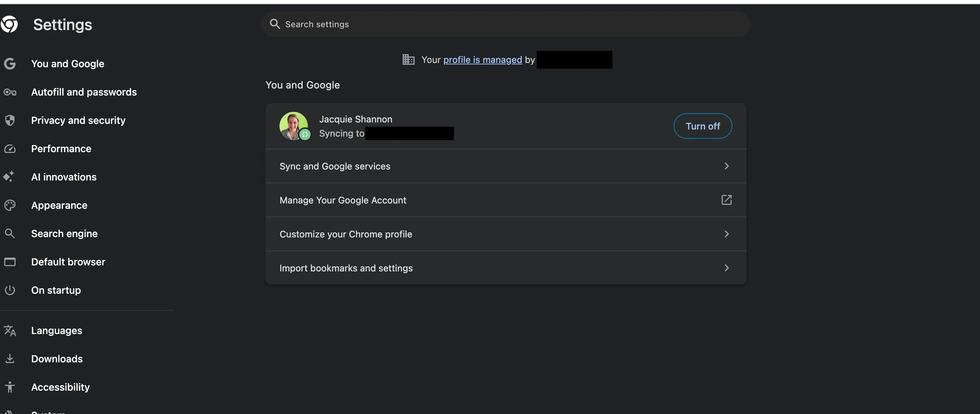The image size is (980, 414).
Task: Follow the 'profile is managed' link
Action: tap(482, 60)
